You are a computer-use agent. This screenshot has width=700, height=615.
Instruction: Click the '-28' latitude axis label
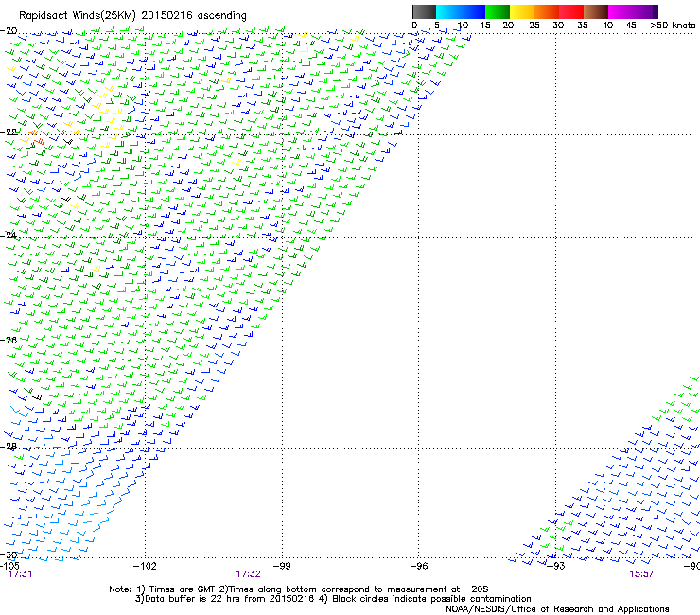tap(9, 447)
